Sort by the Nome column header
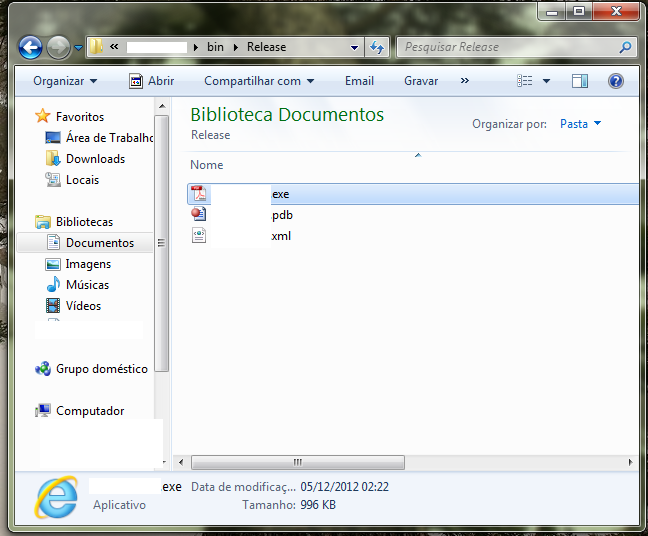 207,165
